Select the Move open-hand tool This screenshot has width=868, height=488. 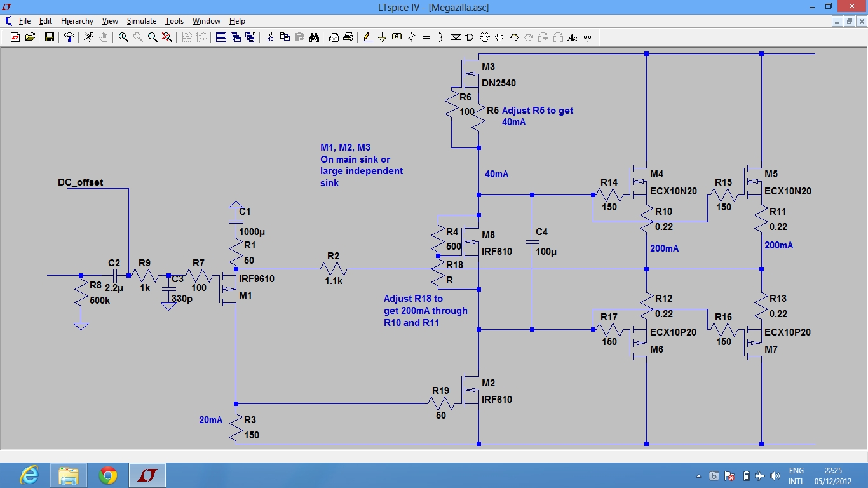point(485,37)
